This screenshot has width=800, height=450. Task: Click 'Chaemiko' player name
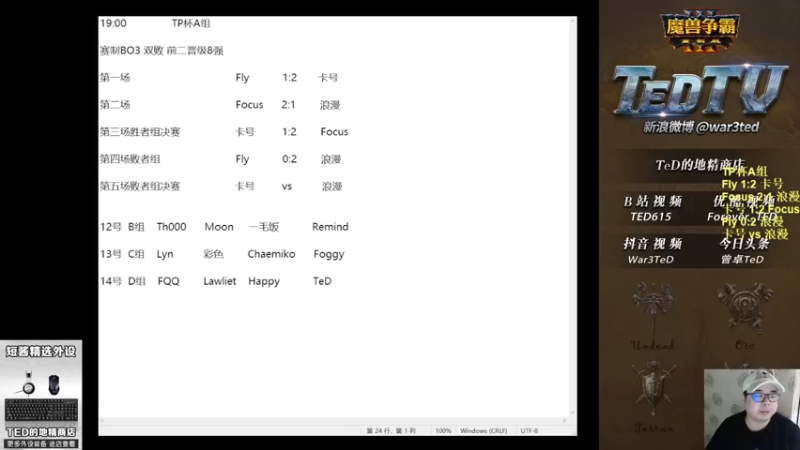click(x=271, y=254)
